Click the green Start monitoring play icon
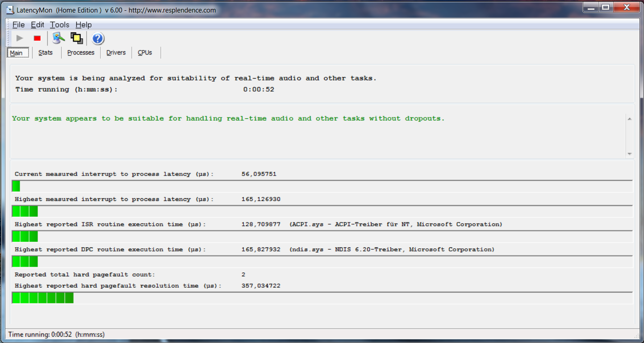Image resolution: width=644 pixels, height=343 pixels. pyautogui.click(x=20, y=38)
